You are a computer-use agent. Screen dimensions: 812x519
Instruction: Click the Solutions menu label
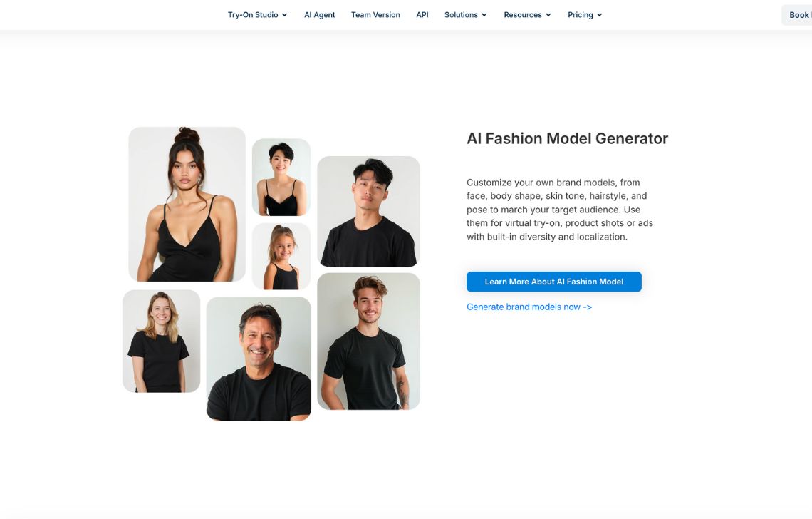point(461,15)
